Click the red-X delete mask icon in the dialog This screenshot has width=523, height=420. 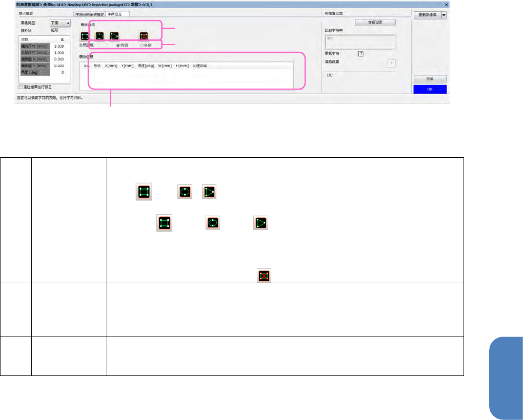(x=144, y=36)
